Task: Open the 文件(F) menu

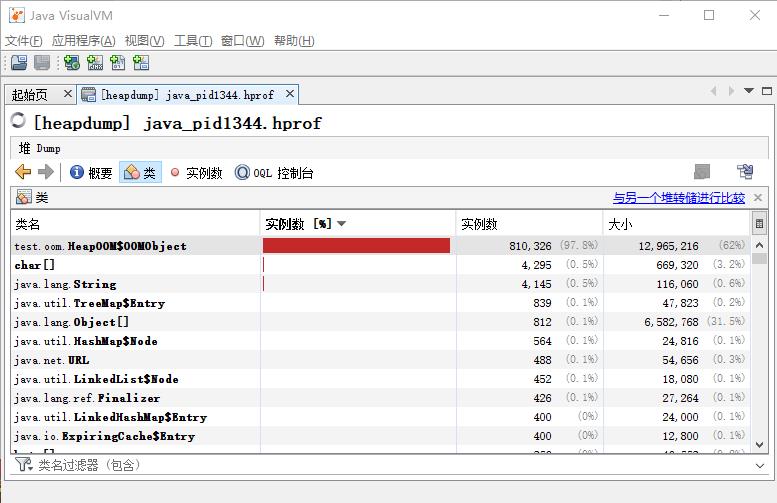Action: pos(24,41)
